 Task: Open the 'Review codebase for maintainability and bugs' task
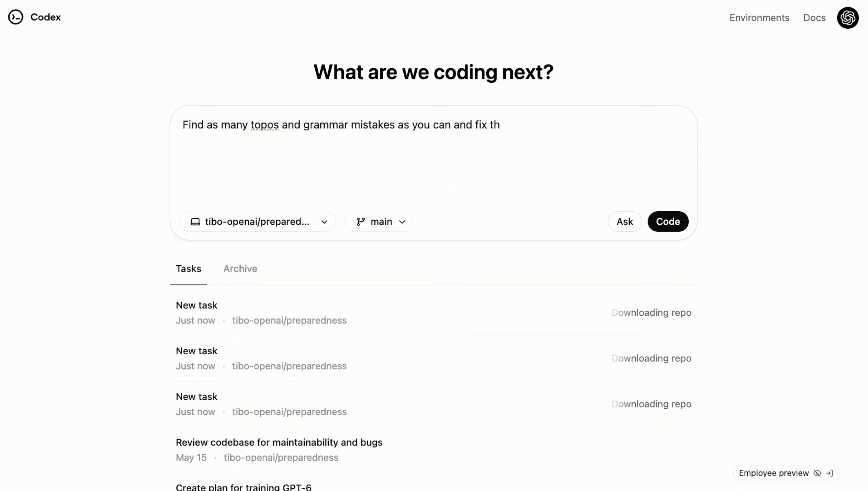click(279, 442)
